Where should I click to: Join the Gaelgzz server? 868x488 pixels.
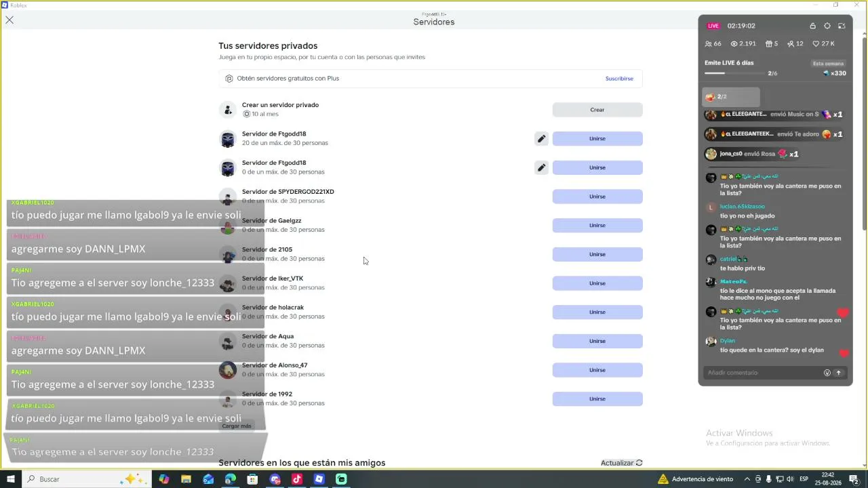(597, 226)
